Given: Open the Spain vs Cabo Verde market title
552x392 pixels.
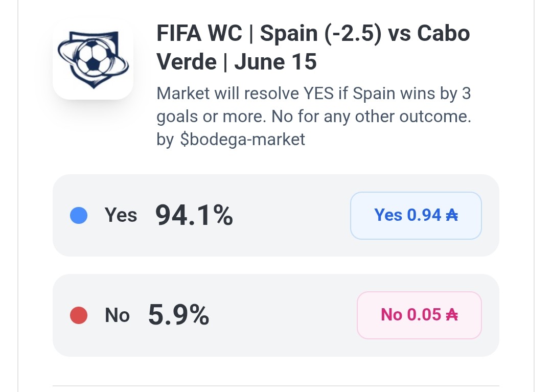Looking at the screenshot, I should pyautogui.click(x=313, y=48).
